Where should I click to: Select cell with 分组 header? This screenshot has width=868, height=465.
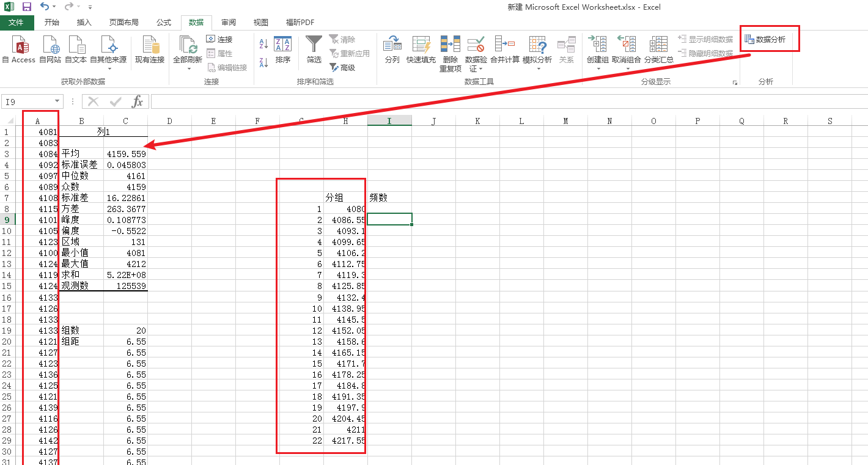coord(345,197)
